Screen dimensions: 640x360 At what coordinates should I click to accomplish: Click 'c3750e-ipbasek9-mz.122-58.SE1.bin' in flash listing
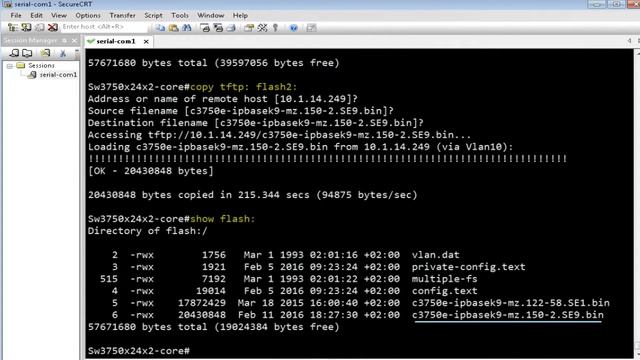coord(511,303)
